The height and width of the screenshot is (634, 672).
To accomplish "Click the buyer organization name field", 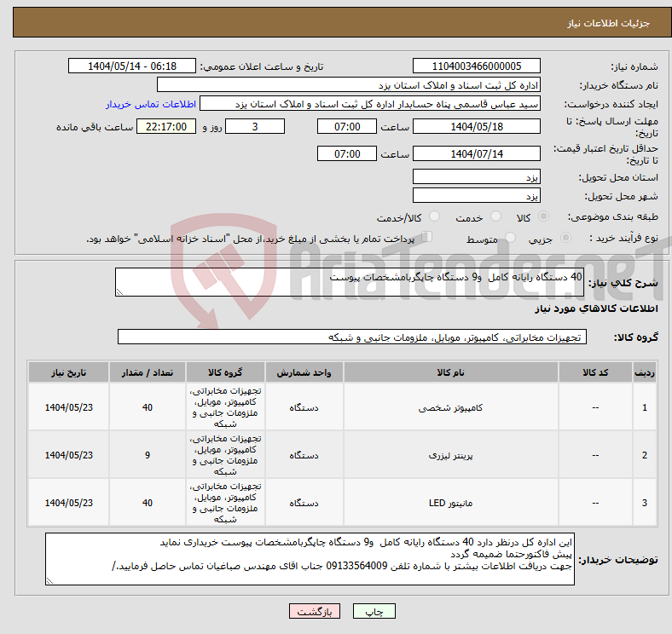I will point(349,85).
